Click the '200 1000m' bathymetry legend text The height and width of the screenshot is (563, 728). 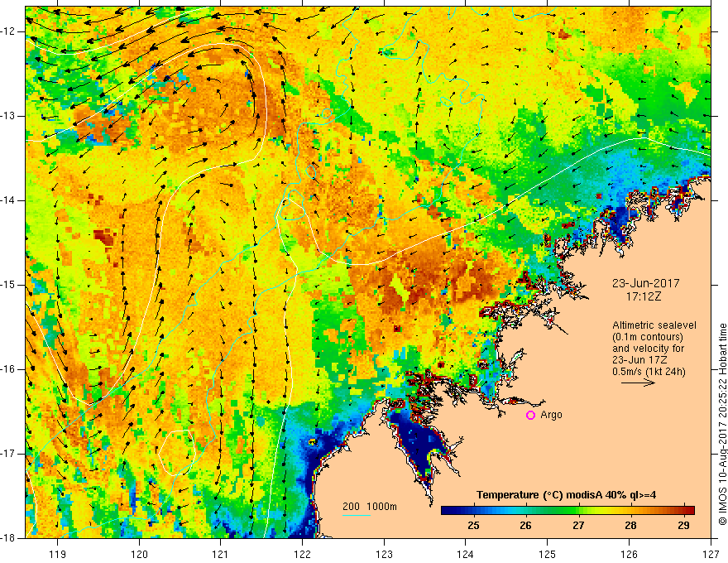[370, 507]
